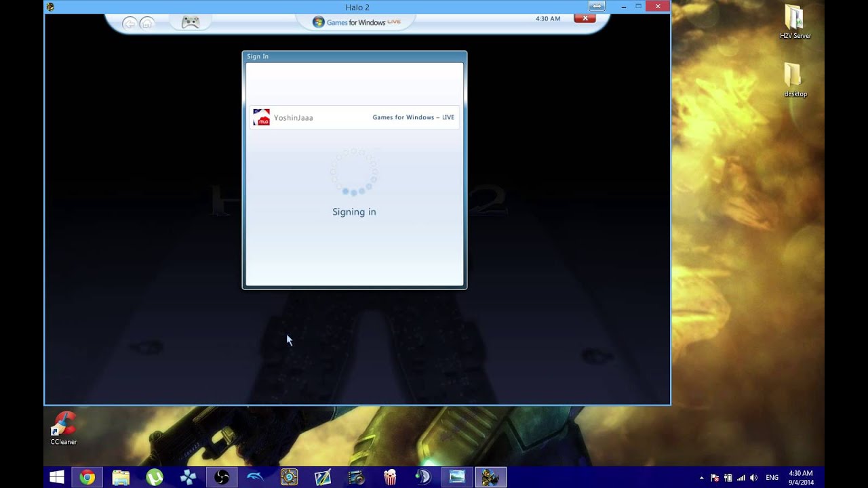
Task: Open the volume speaker control
Action: pyautogui.click(x=754, y=478)
